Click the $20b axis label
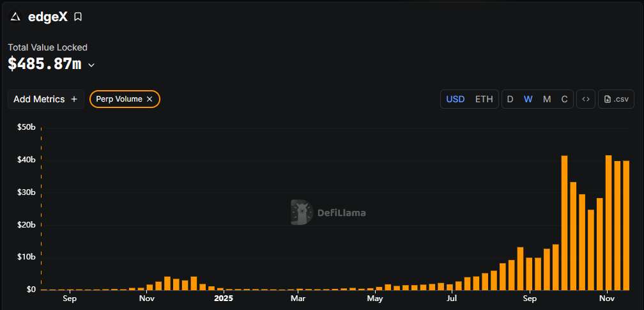644x310 pixels. 26,225
